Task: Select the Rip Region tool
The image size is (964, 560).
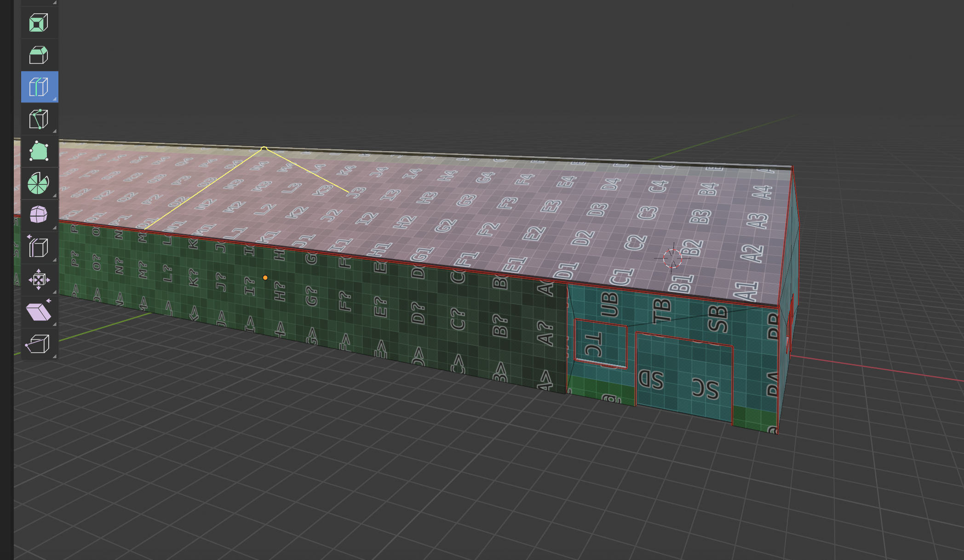Action: [39, 343]
